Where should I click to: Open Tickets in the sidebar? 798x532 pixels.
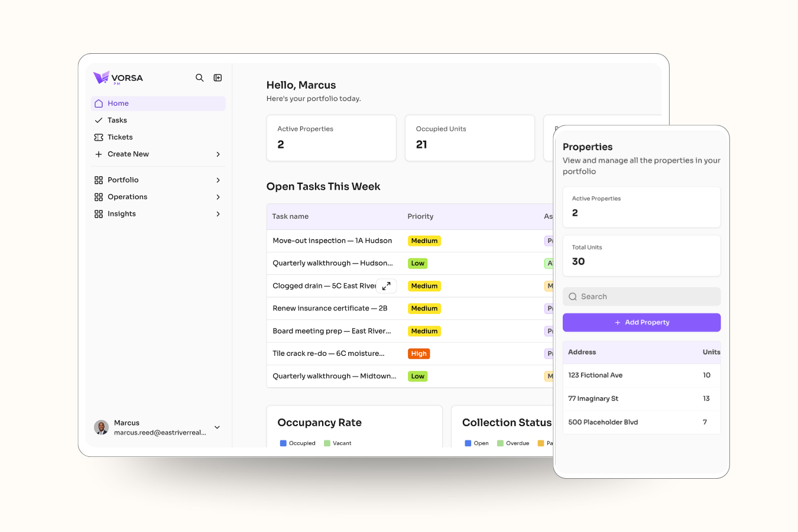pos(158,137)
